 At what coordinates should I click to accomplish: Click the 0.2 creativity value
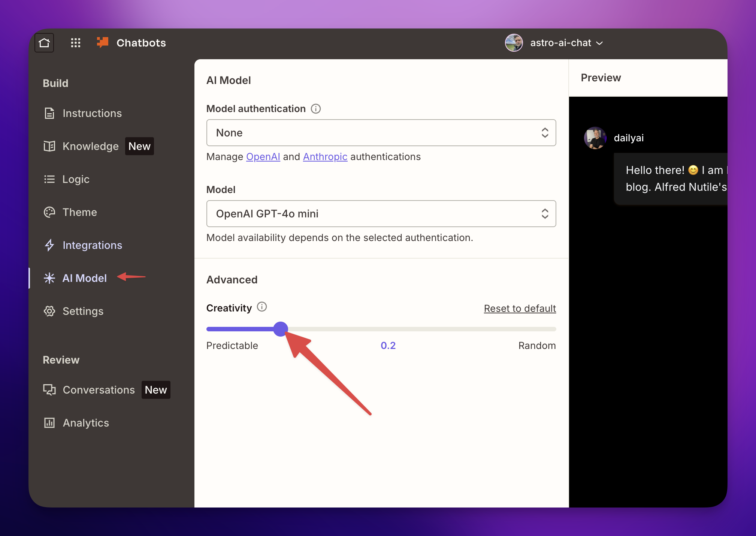[x=388, y=346]
